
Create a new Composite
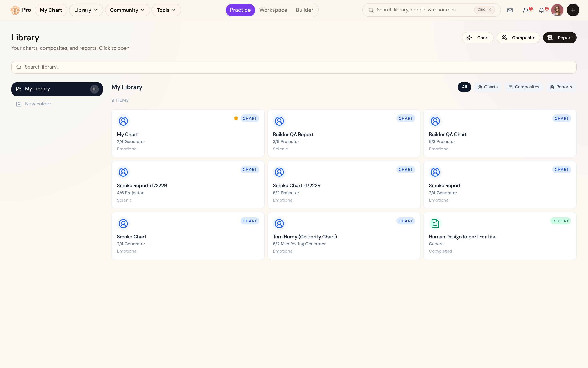point(518,38)
